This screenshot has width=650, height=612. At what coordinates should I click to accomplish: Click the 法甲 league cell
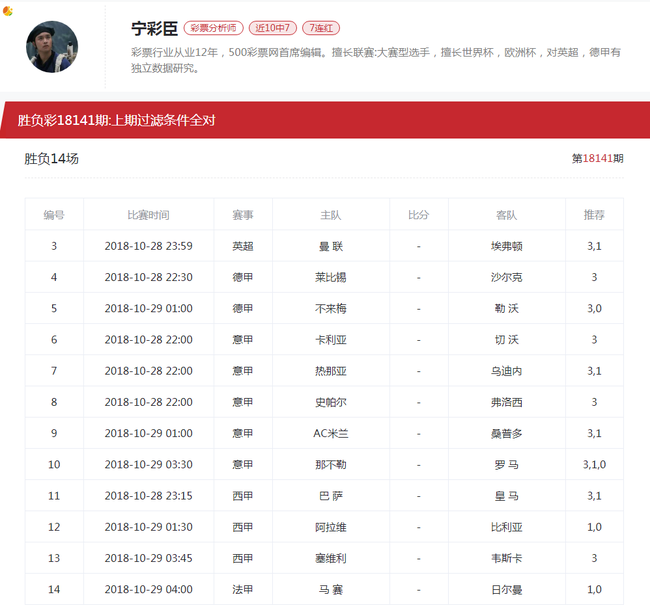click(243, 590)
